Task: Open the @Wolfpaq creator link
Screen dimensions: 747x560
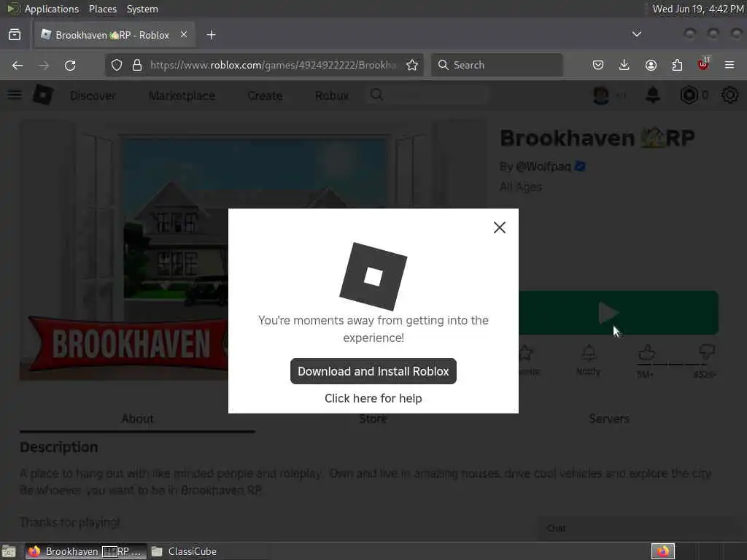Action: click(543, 166)
